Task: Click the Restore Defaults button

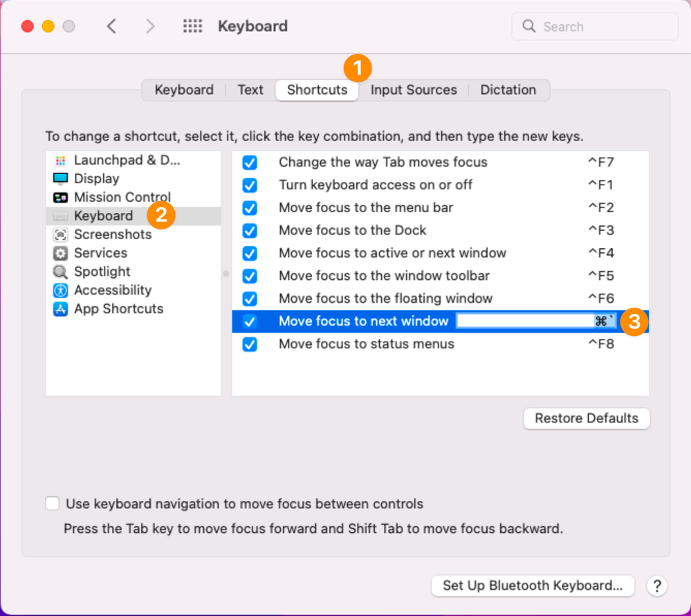Action: point(587,418)
